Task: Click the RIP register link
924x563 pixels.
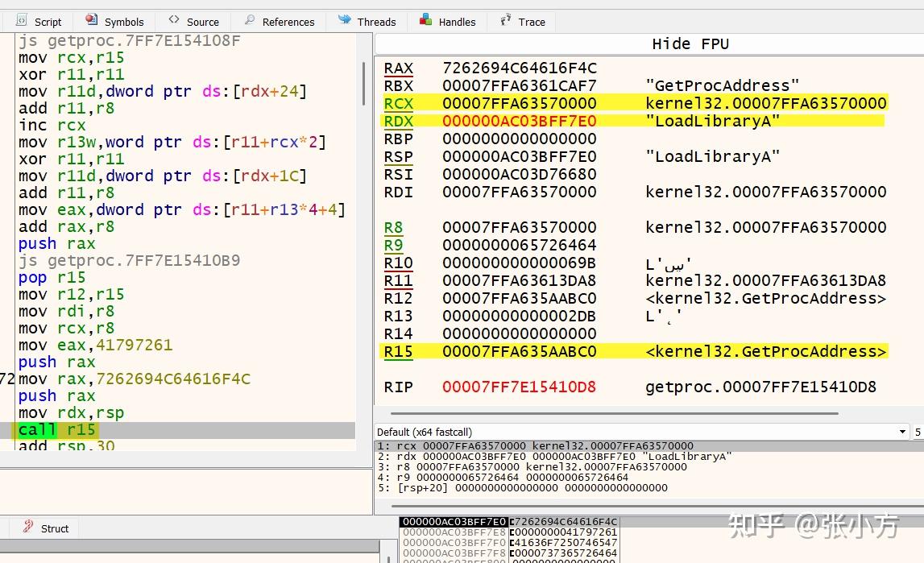Action: [x=398, y=387]
